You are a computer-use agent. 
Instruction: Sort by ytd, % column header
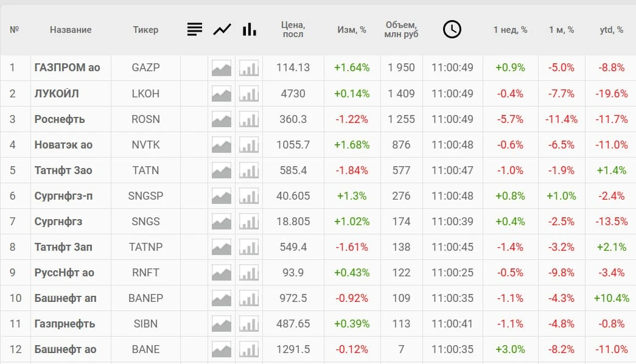point(611,30)
